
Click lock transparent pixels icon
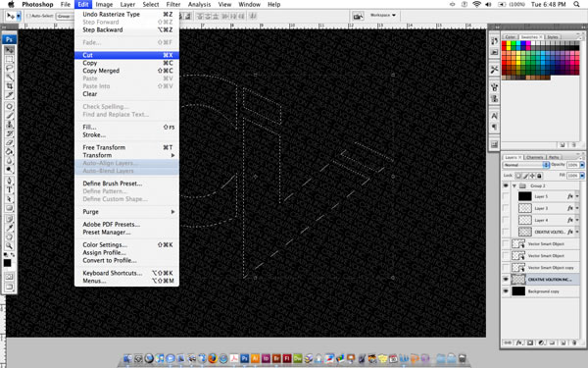point(518,176)
